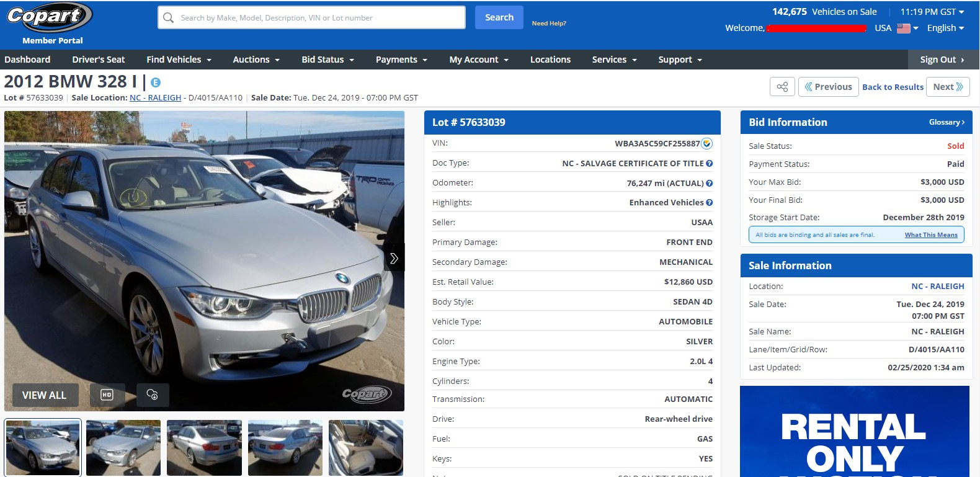Expand the Support dropdown

pos(680,60)
